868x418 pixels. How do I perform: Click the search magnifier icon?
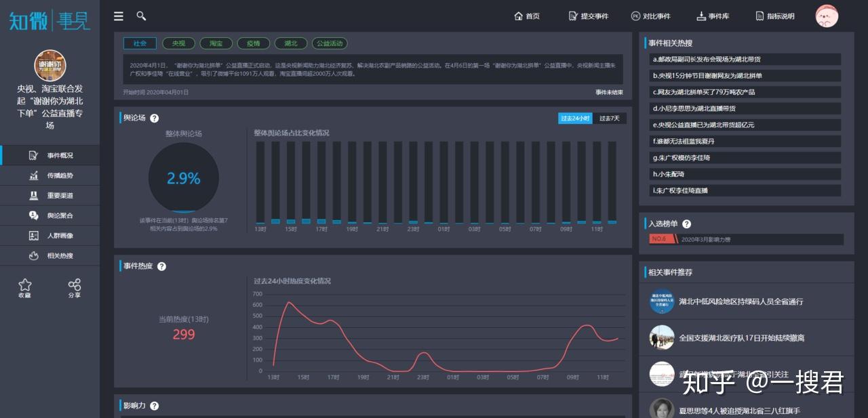141,16
